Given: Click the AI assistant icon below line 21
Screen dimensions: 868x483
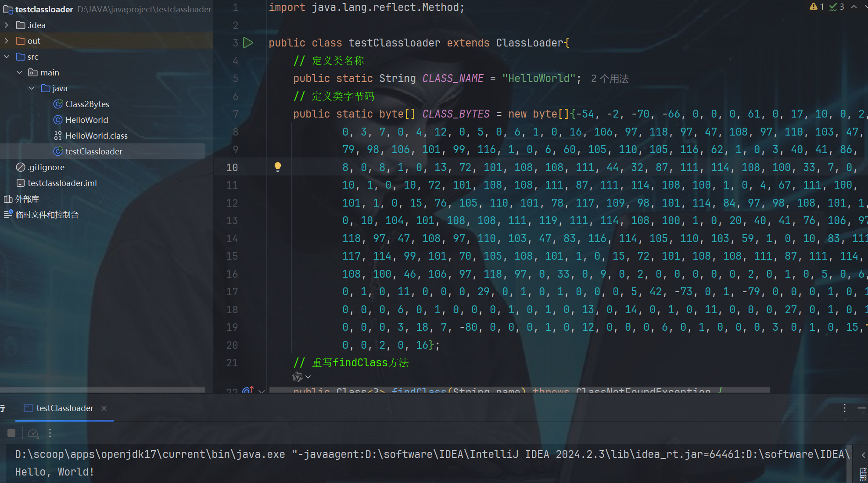Looking at the screenshot, I should click(x=298, y=376).
